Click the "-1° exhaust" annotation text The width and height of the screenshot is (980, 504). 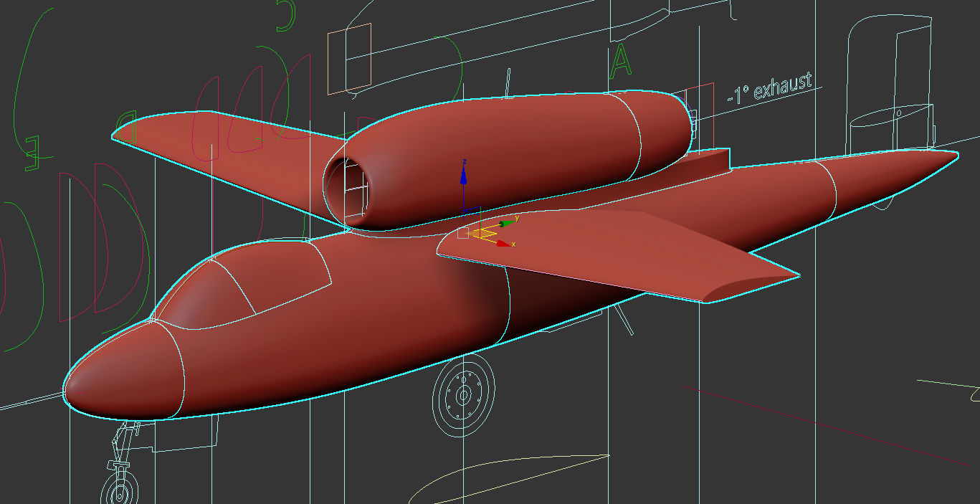[x=769, y=87]
